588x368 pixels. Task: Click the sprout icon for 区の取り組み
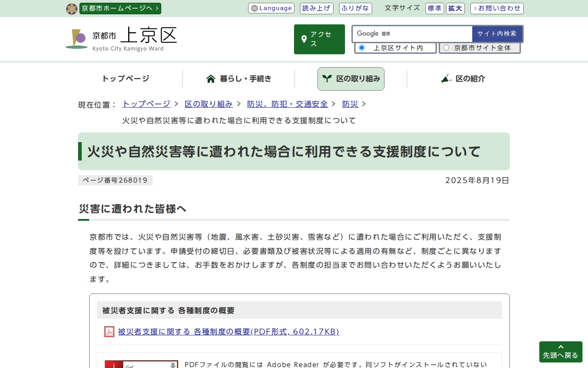click(327, 79)
